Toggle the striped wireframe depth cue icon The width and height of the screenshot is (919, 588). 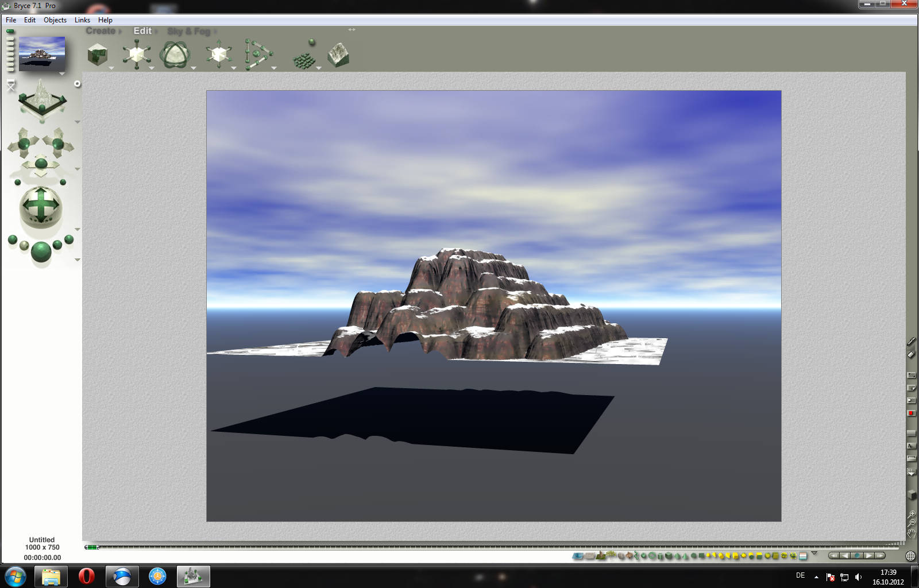pyautogui.click(x=912, y=433)
